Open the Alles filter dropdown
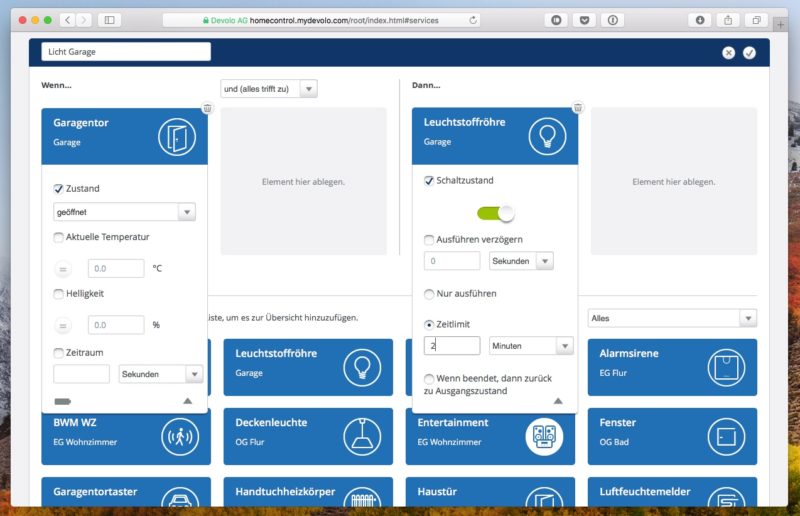The image size is (800, 516). coord(672,318)
